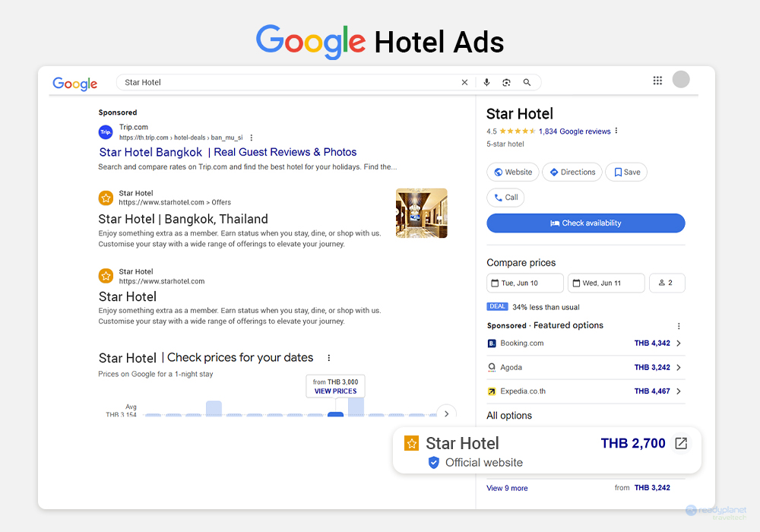Expand Booking.com offer with its chevron
The image size is (760, 532).
coord(679,344)
